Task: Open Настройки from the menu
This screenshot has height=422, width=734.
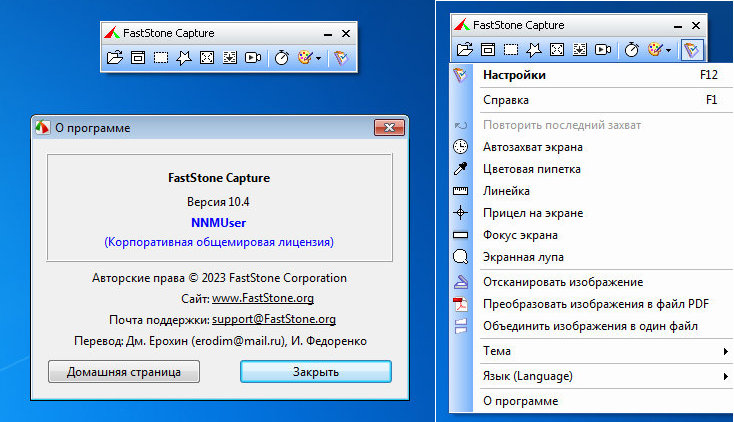Action: (x=514, y=75)
